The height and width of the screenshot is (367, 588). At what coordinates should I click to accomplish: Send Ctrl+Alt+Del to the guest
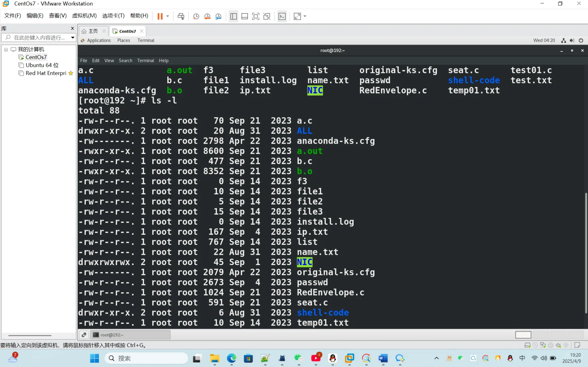[x=181, y=16]
